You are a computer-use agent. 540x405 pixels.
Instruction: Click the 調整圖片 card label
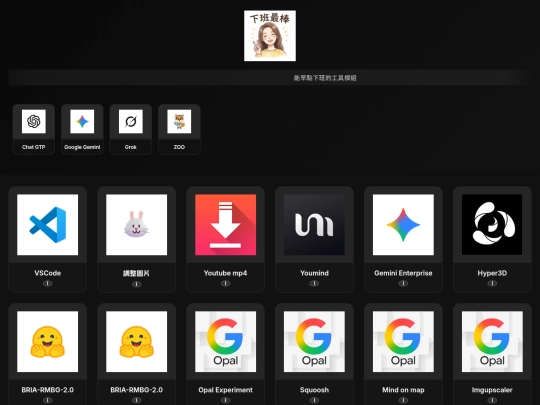coord(136,273)
